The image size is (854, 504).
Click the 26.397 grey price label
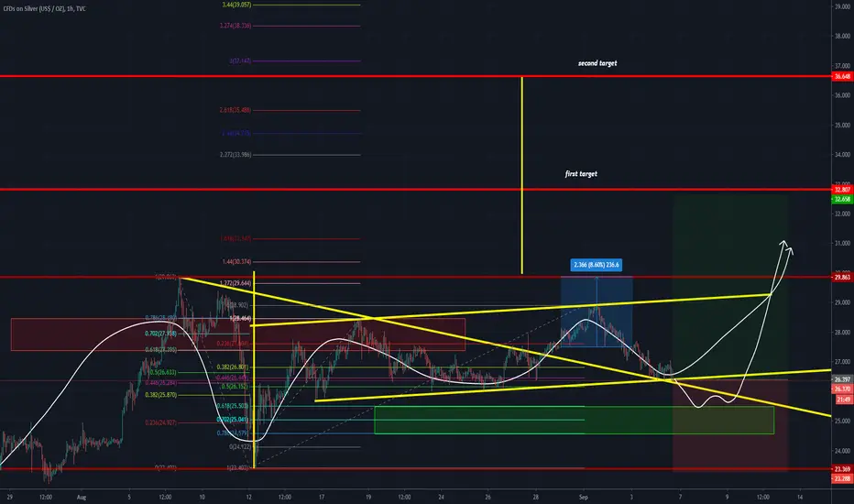pyautogui.click(x=843, y=379)
